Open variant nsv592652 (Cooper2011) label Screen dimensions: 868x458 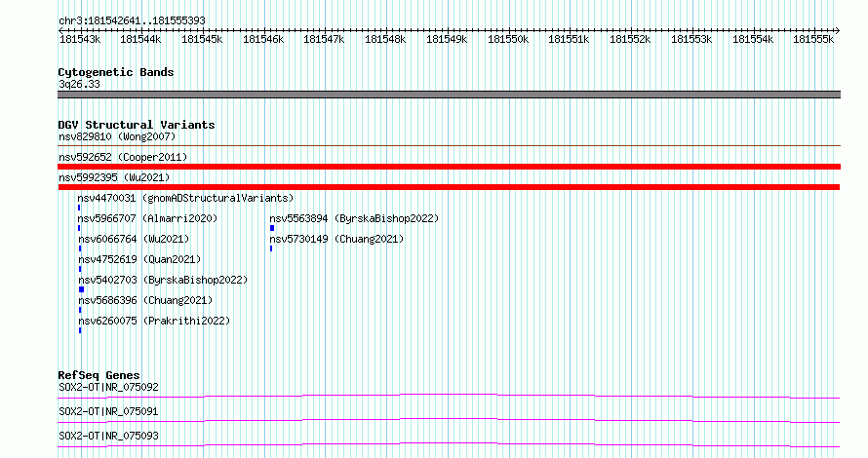tap(123, 157)
